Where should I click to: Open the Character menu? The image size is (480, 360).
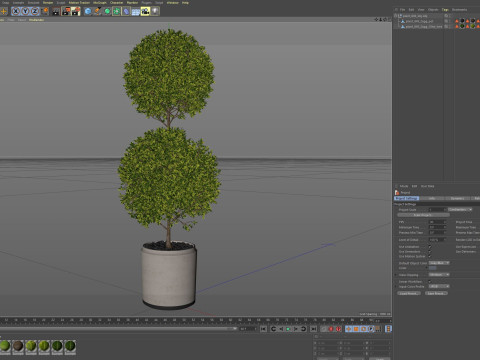point(116,3)
